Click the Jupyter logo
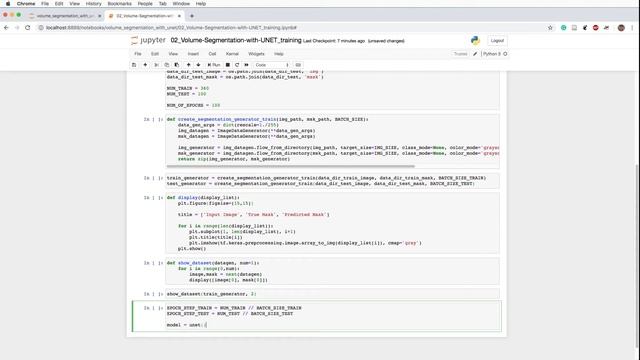640x360 pixels. [149, 40]
